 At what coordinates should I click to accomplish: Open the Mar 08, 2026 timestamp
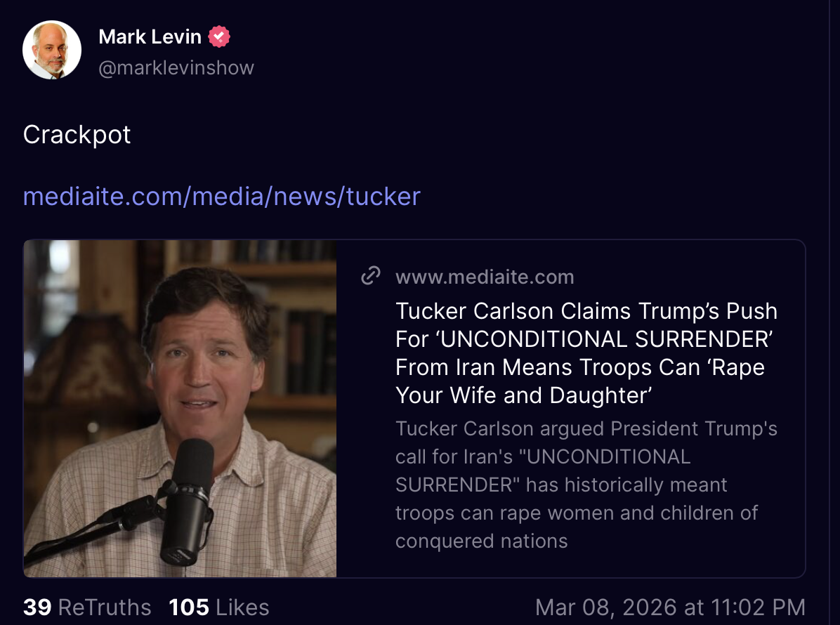click(x=669, y=607)
